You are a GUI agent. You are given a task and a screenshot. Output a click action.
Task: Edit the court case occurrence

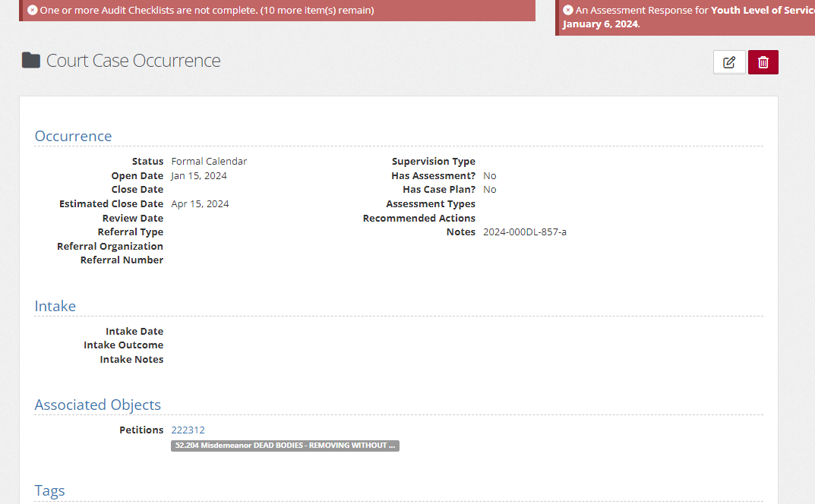pyautogui.click(x=729, y=62)
